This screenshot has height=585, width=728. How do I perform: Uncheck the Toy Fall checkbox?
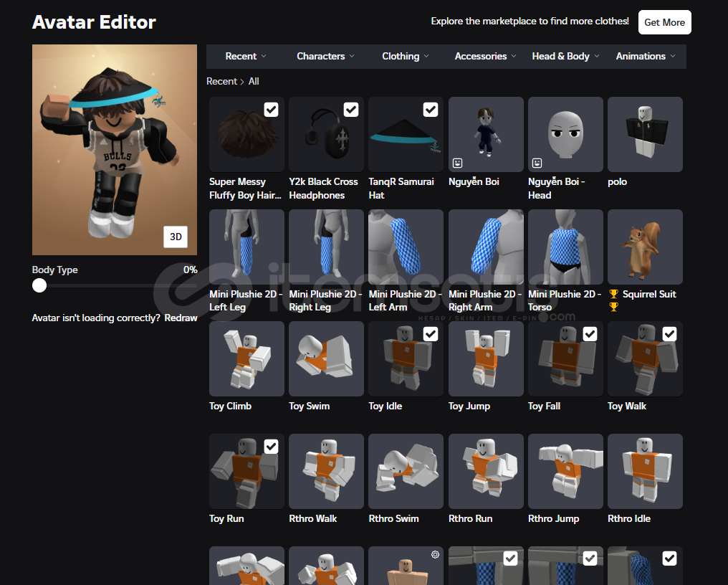click(x=590, y=334)
